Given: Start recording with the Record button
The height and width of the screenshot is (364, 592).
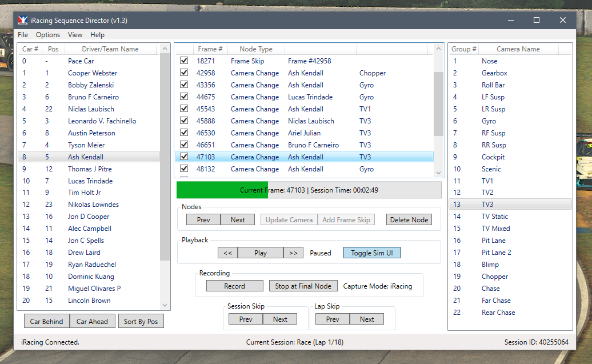Looking at the screenshot, I should [234, 286].
